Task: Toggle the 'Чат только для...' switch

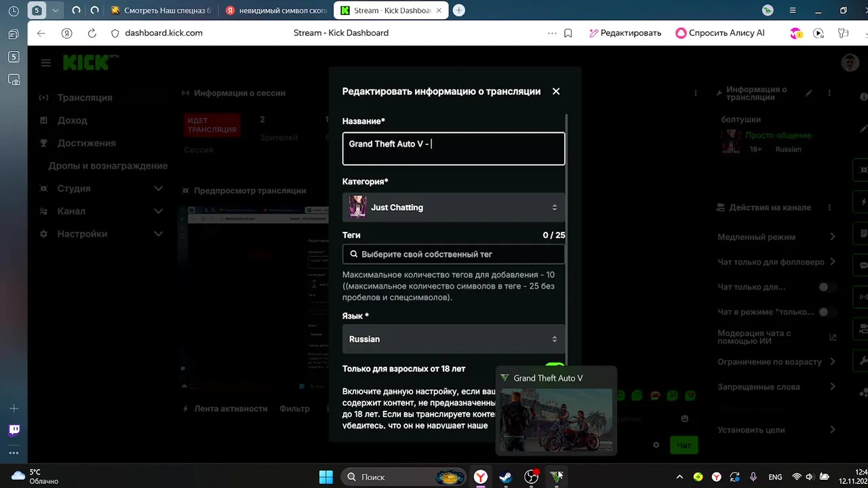Action: tap(826, 287)
